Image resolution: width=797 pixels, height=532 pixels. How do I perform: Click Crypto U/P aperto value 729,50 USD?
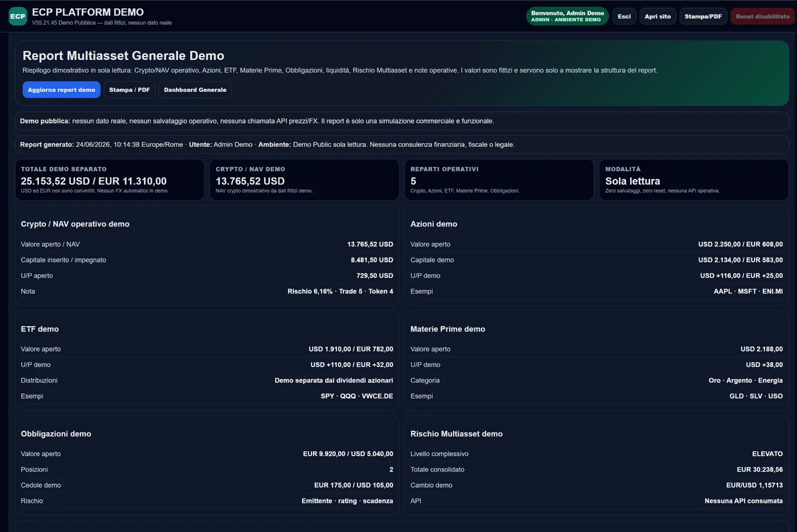[375, 275]
